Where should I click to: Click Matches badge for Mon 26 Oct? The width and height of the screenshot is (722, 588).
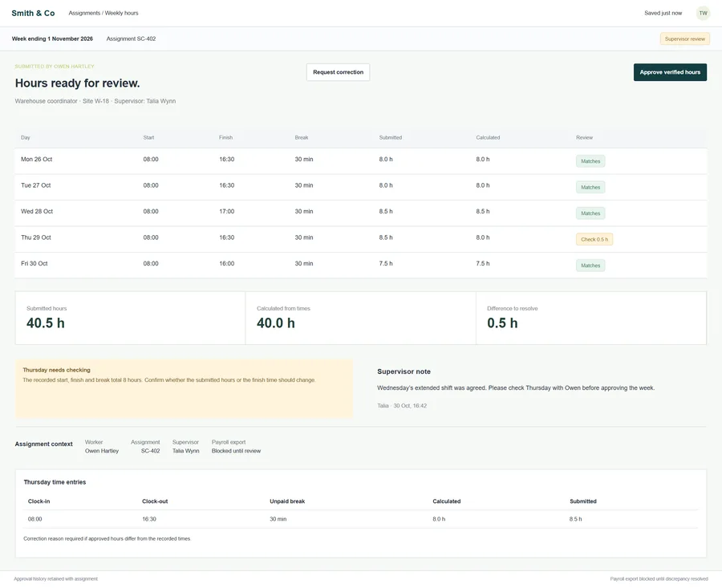[x=590, y=161]
